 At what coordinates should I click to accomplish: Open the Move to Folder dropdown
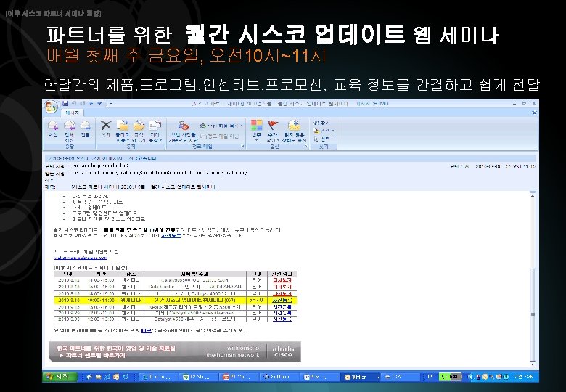coord(123,131)
